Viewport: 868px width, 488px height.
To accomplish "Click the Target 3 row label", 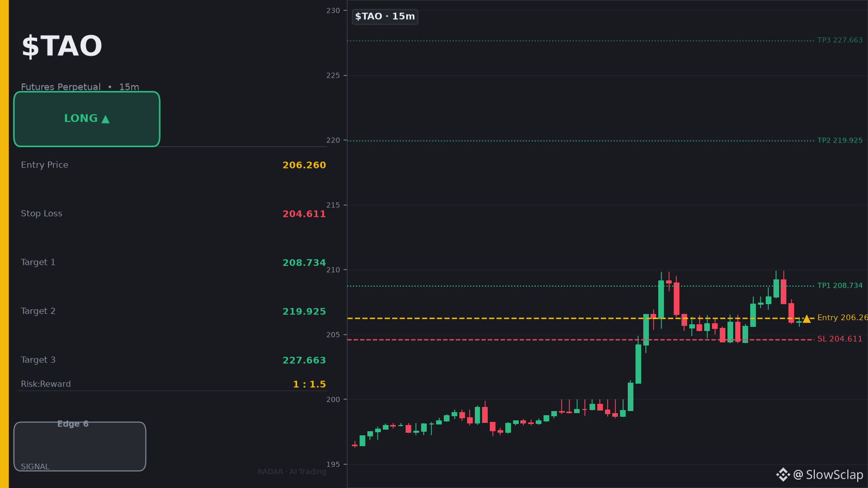I will (x=38, y=360).
